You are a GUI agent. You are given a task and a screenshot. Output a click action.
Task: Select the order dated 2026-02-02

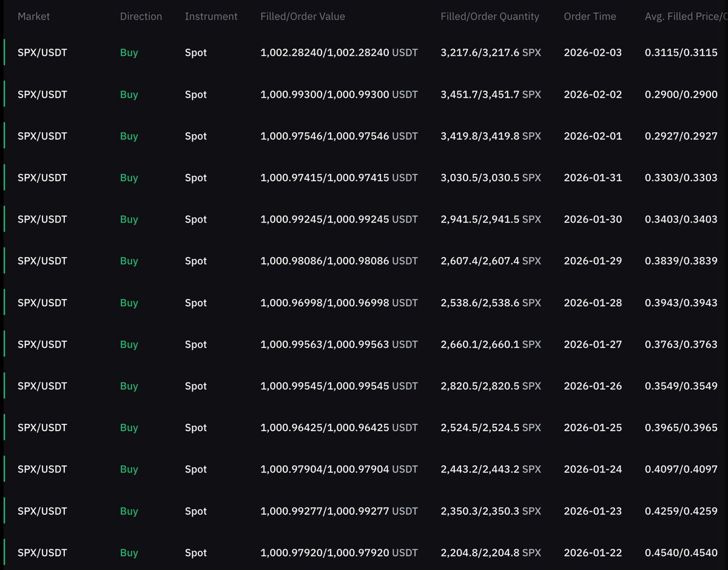(x=364, y=94)
